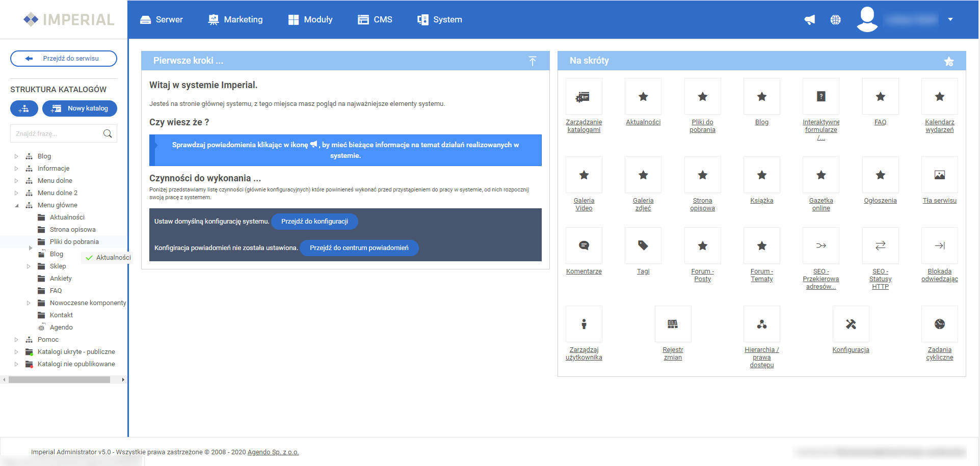Expand the Sklep folder node

(x=29, y=266)
